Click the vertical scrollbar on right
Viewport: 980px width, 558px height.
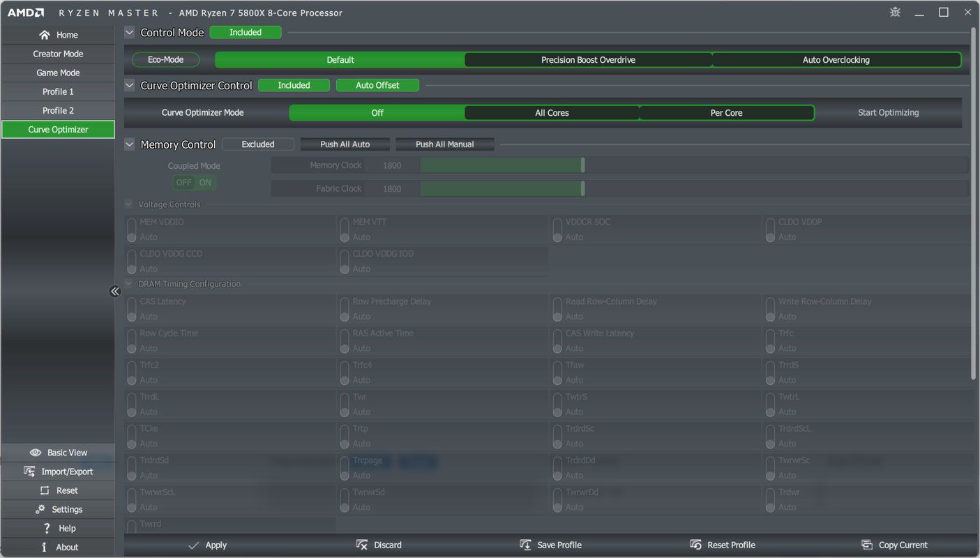(x=974, y=204)
